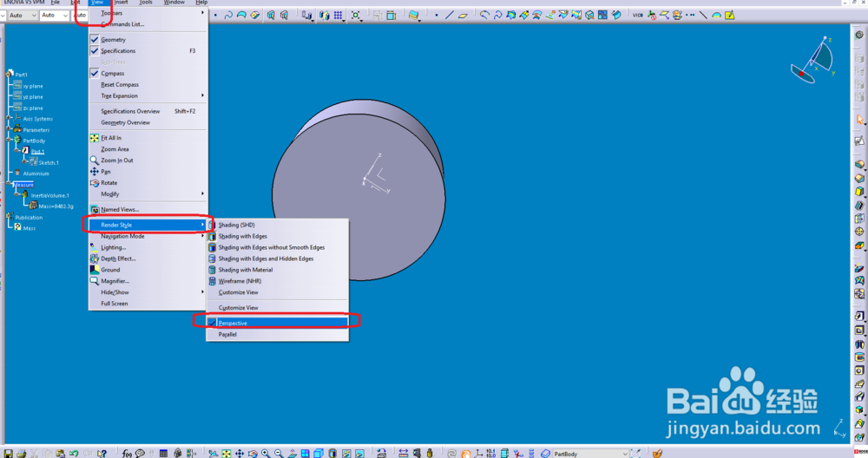Click the Zoom In Out magnifier icon

coord(95,160)
